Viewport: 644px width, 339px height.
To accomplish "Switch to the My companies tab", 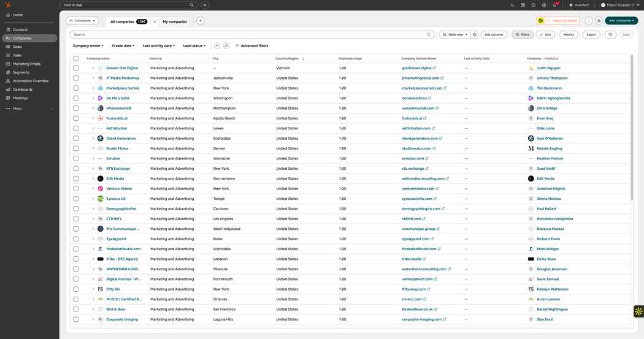I will pos(175,21).
